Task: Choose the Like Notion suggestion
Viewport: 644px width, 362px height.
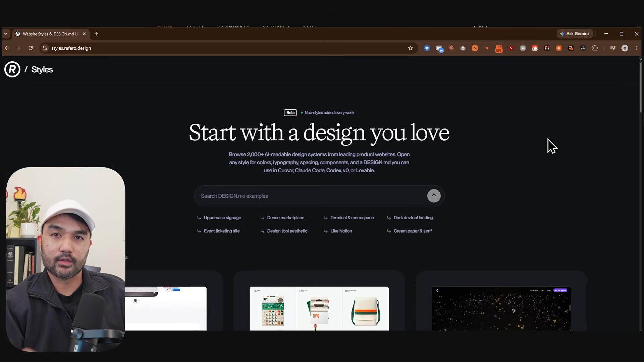Action: click(338, 231)
